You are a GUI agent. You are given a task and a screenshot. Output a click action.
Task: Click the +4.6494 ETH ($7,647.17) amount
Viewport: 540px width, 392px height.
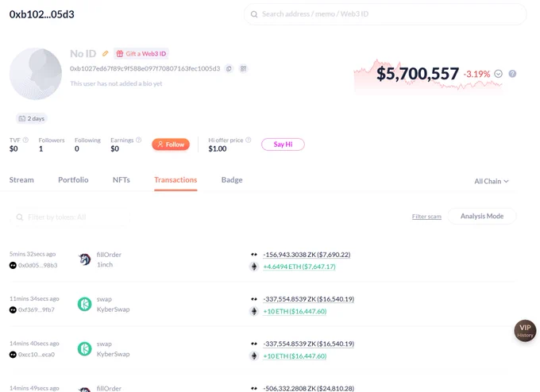(299, 267)
